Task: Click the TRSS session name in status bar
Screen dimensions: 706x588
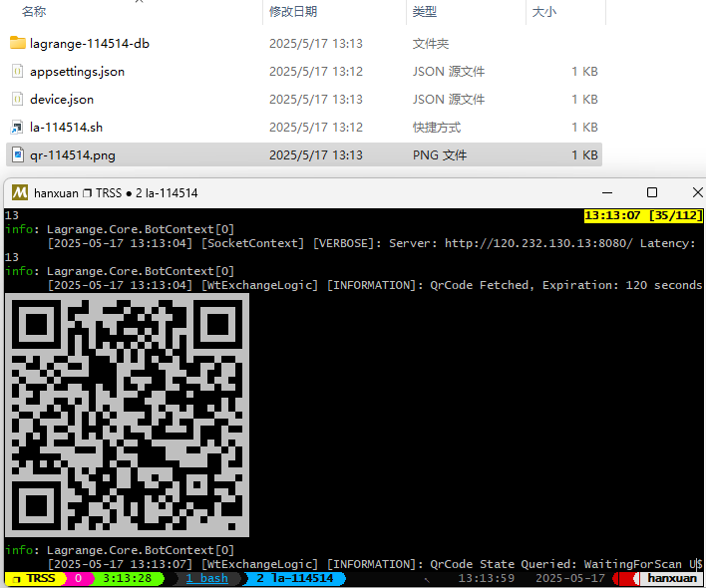Action: click(40, 578)
